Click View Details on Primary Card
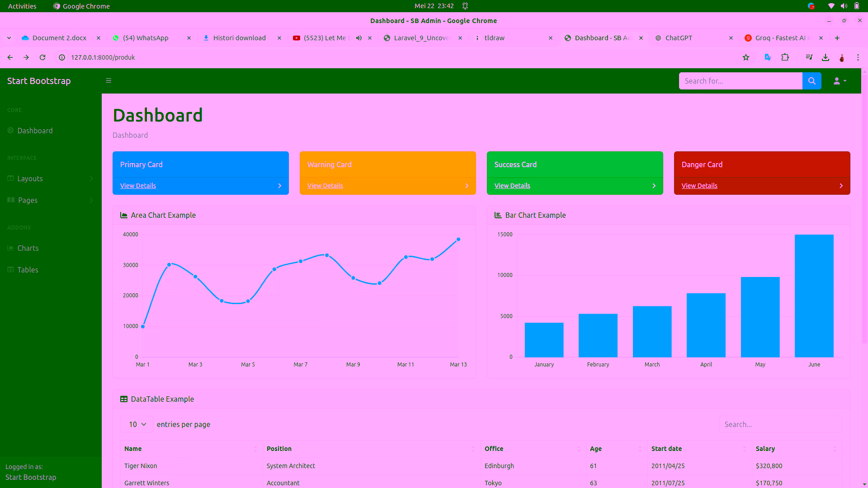The width and height of the screenshot is (868, 488). pos(138,185)
